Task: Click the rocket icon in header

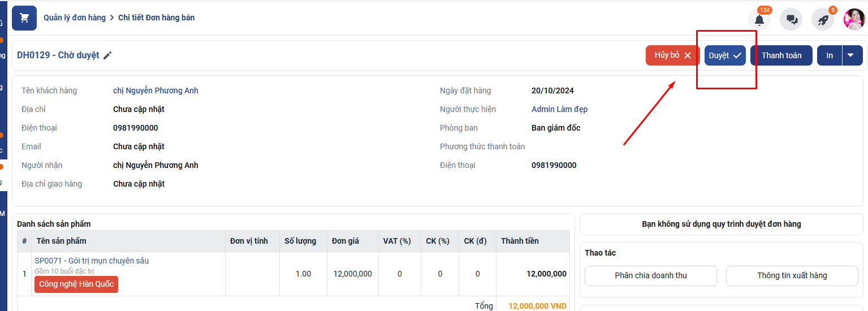Action: pyautogui.click(x=823, y=20)
